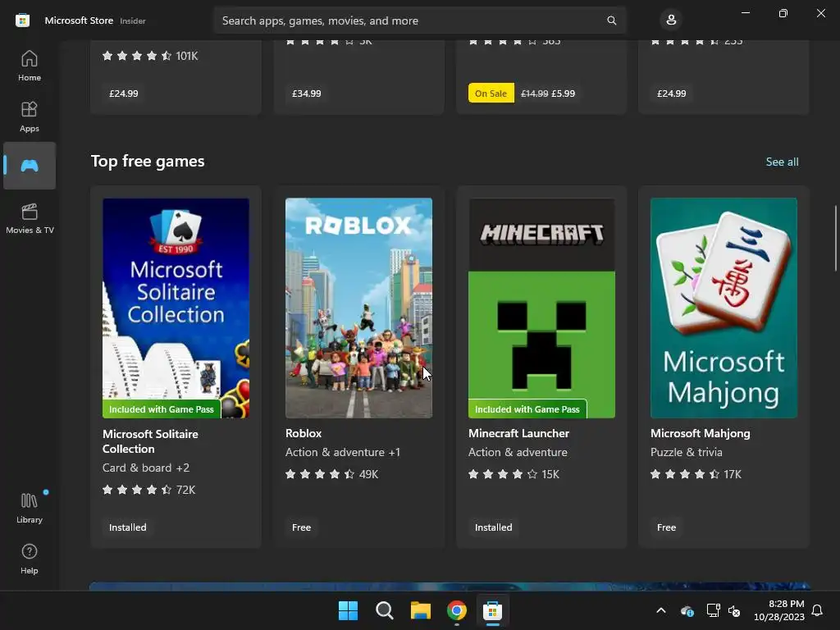The height and width of the screenshot is (630, 840).
Task: Open taskbar Search
Action: [384, 610]
